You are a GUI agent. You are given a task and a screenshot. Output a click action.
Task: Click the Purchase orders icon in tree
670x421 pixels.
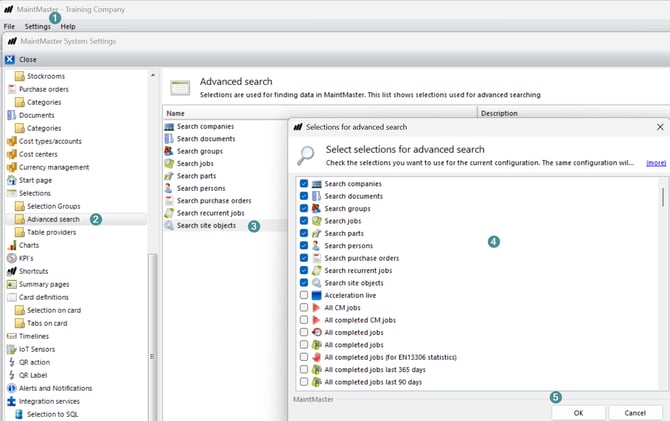[12, 89]
